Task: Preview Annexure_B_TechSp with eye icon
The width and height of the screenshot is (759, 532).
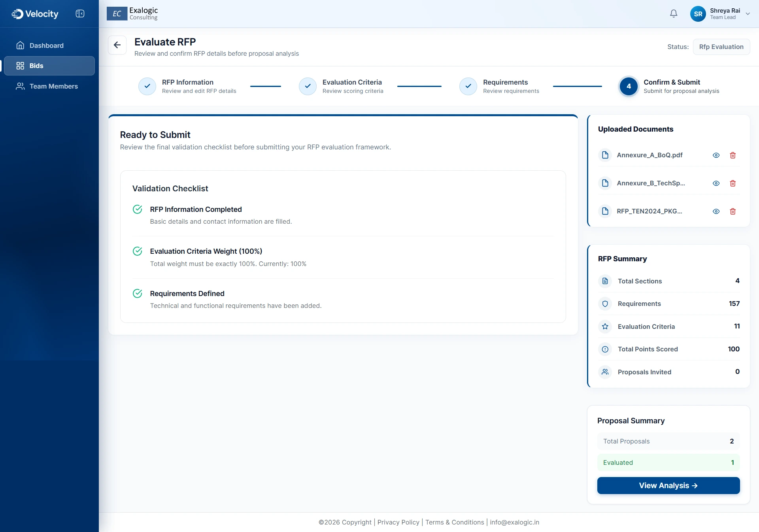Action: tap(716, 183)
